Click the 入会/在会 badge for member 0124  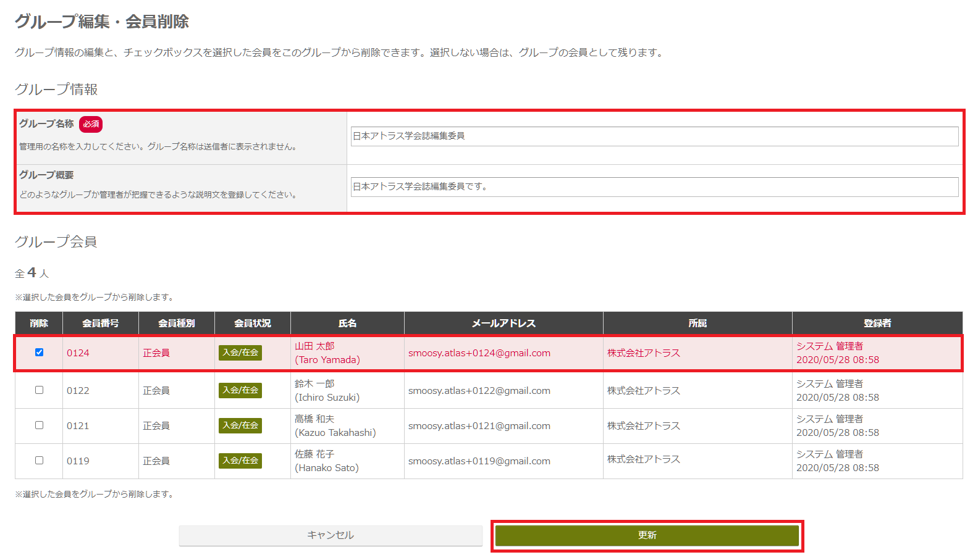[240, 353]
